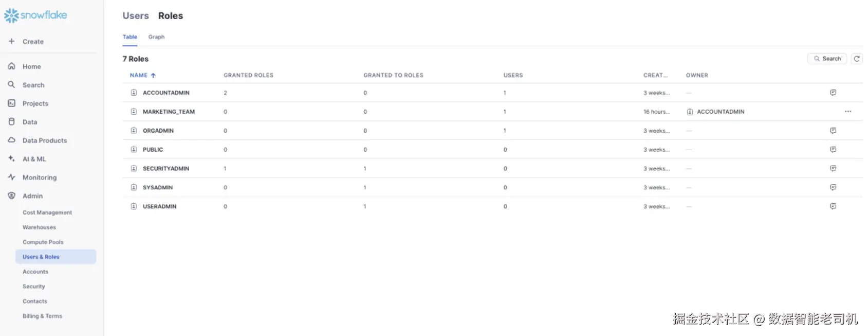Screen dimensions: 868x336
Task: Click the Data cylinder icon in sidebar
Action: 11,122
